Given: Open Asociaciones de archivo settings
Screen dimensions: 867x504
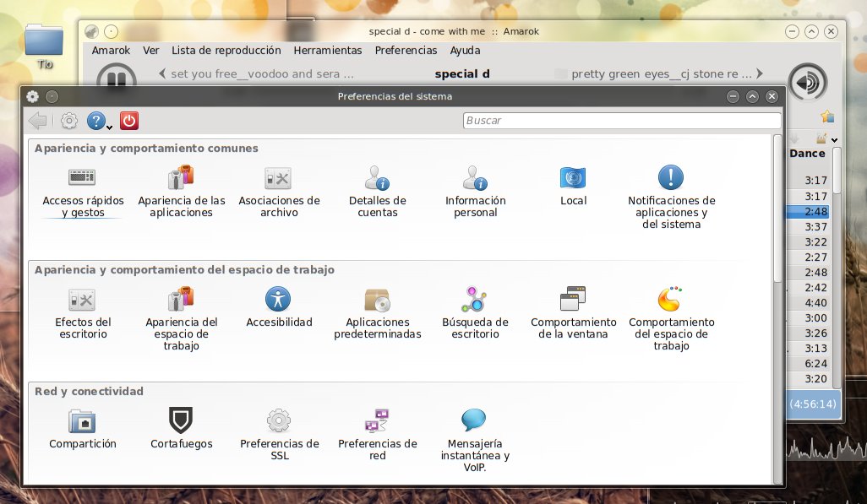Looking at the screenshot, I should 279,192.
